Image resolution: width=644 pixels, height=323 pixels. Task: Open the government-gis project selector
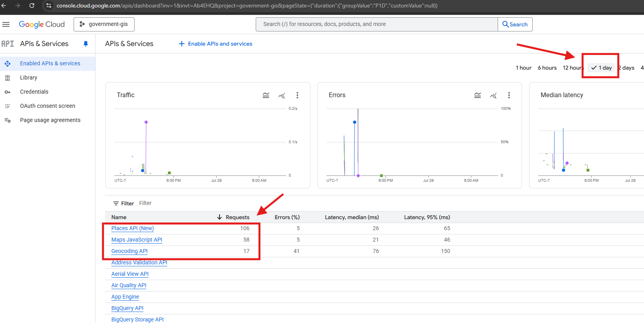pos(104,24)
